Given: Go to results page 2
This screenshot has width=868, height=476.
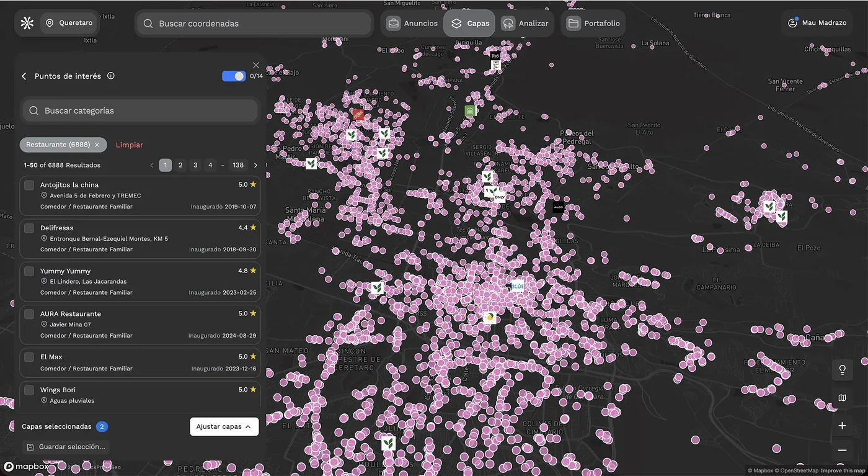Looking at the screenshot, I should 180,165.
